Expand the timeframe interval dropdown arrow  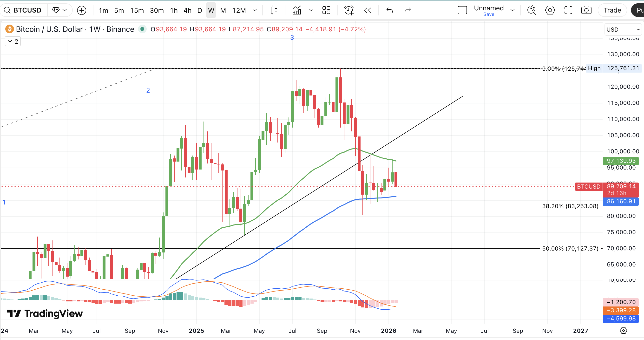click(255, 10)
